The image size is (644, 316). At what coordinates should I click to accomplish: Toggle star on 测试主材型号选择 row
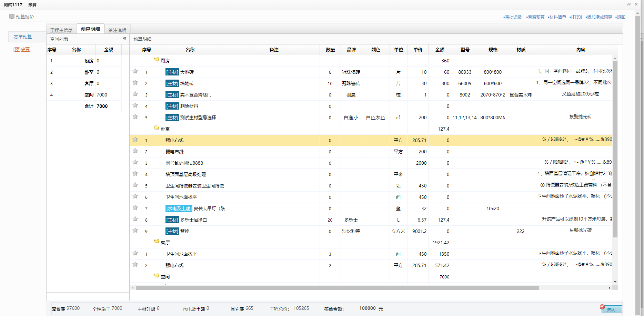pyautogui.click(x=135, y=117)
